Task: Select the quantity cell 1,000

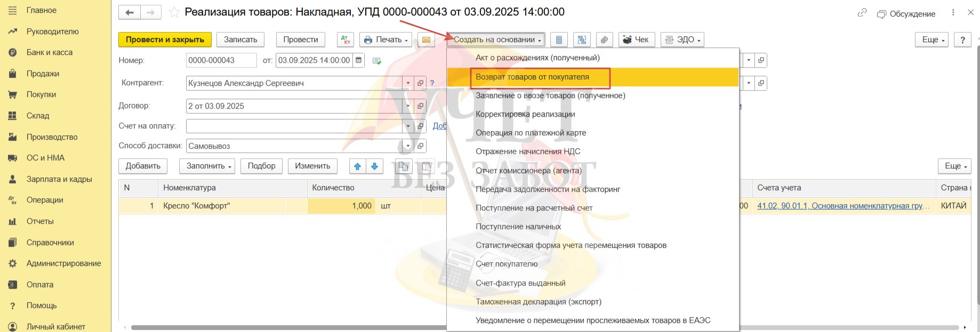Action: tap(341, 206)
